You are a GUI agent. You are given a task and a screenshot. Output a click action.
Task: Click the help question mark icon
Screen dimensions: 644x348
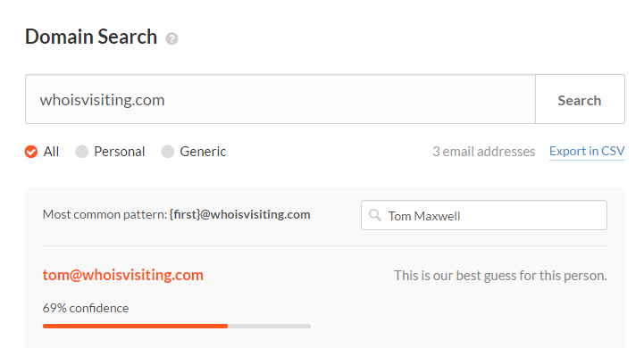pos(171,38)
